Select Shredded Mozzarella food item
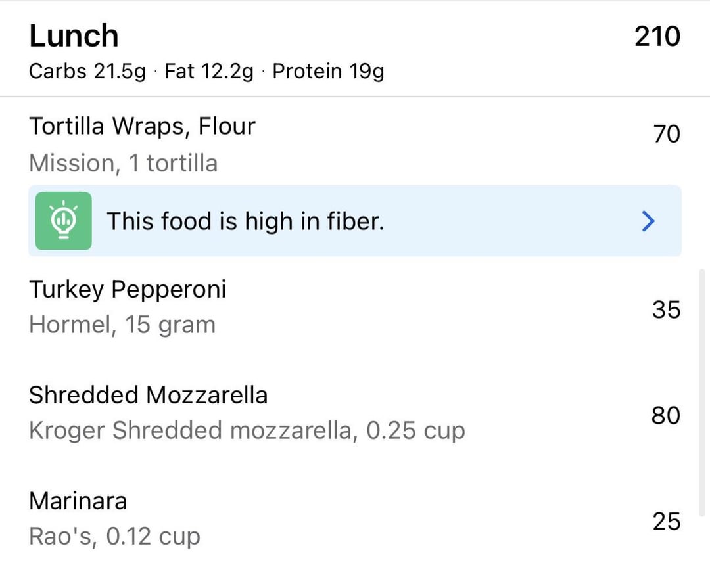Viewport: 710px width, 588px height. (355, 413)
